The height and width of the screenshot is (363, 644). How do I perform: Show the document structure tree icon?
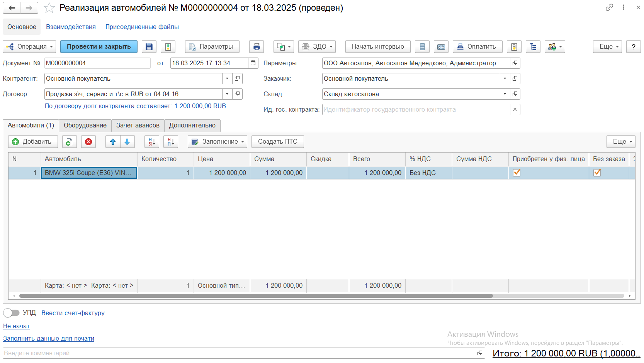pyautogui.click(x=533, y=47)
